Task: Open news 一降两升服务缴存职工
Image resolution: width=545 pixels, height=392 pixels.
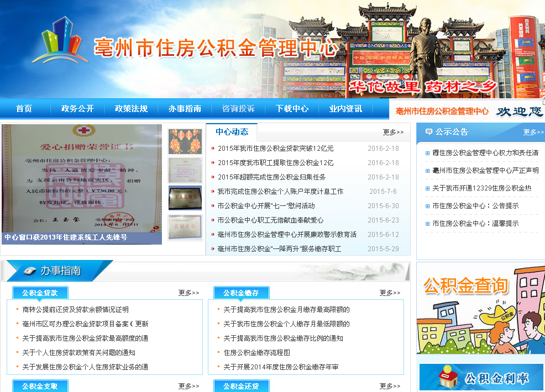Action: click(280, 249)
